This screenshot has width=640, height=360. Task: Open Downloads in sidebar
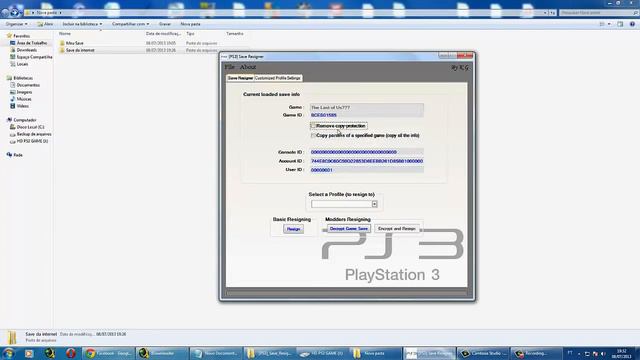26,50
